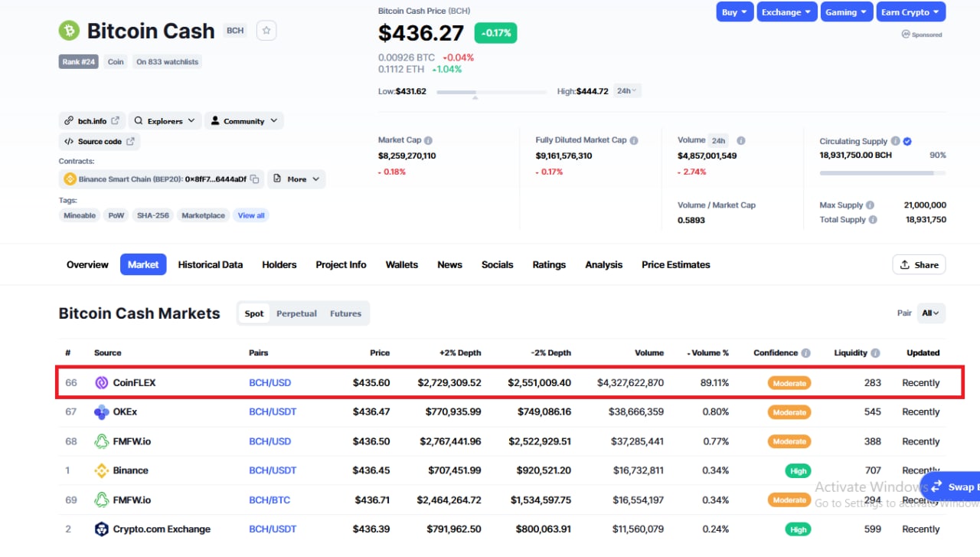Open the bch.info website link
980x557 pixels.
(x=92, y=121)
